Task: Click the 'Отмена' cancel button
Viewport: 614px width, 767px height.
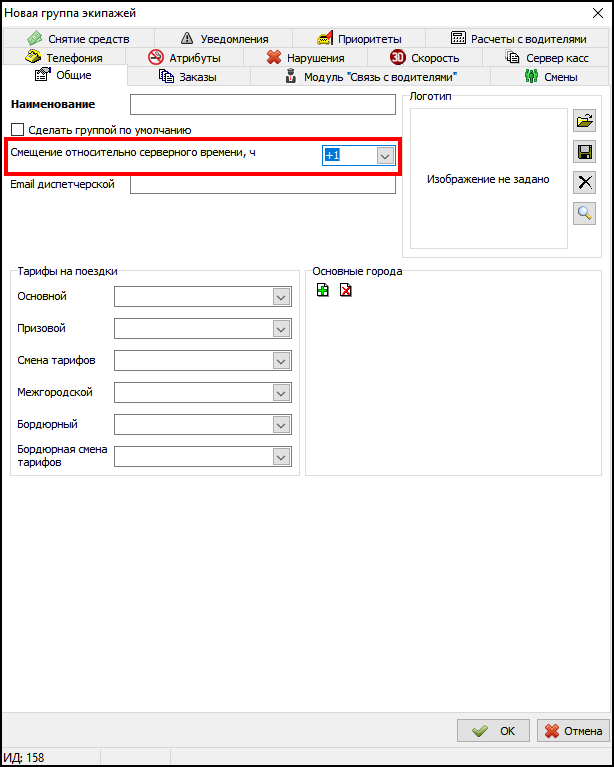Action: click(x=572, y=731)
